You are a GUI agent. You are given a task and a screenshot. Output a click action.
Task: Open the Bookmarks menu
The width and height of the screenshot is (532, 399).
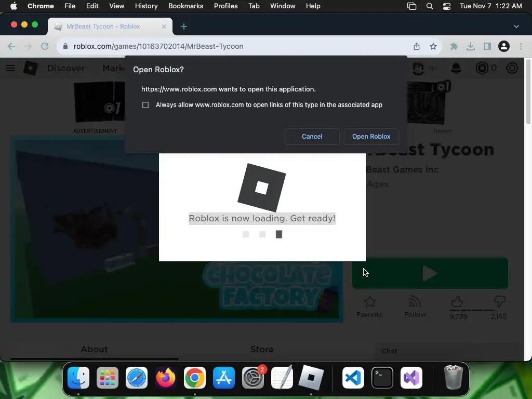pos(185,6)
